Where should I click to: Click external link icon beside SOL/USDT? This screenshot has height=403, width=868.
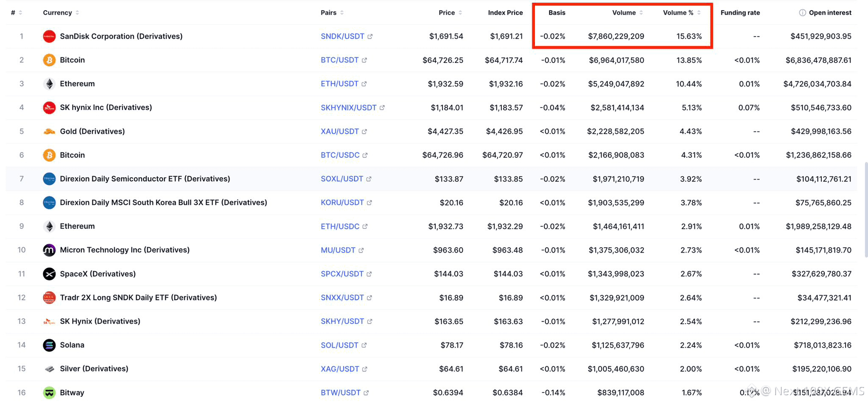tap(364, 345)
